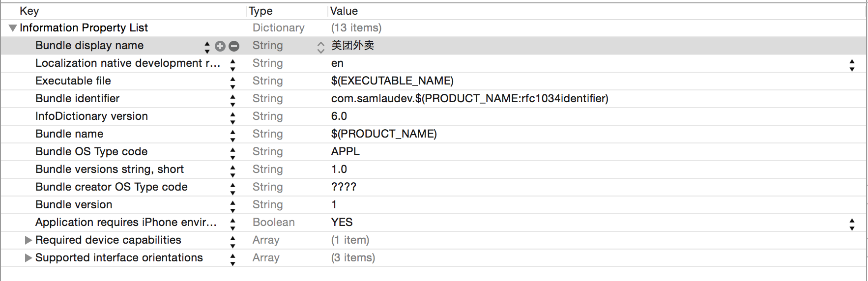The width and height of the screenshot is (868, 281).
Task: Open key stepper for Bundle display name
Action: (207, 47)
